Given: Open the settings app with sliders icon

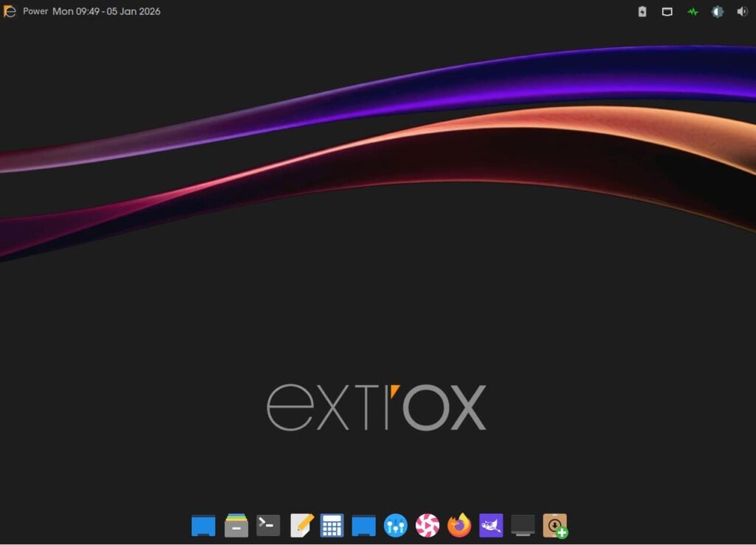Looking at the screenshot, I should [x=395, y=525].
